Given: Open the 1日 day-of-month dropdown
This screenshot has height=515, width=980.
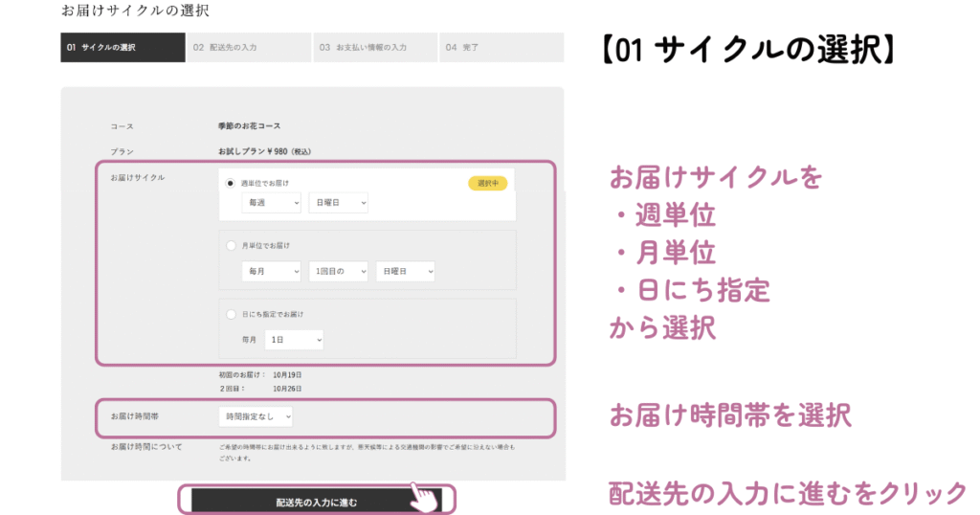Looking at the screenshot, I should pos(294,340).
